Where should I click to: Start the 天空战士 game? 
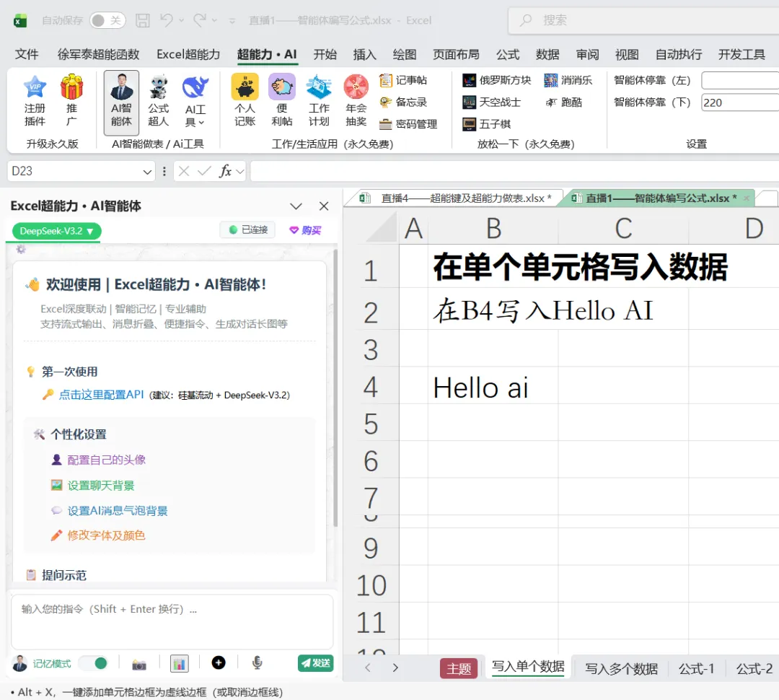(491, 102)
